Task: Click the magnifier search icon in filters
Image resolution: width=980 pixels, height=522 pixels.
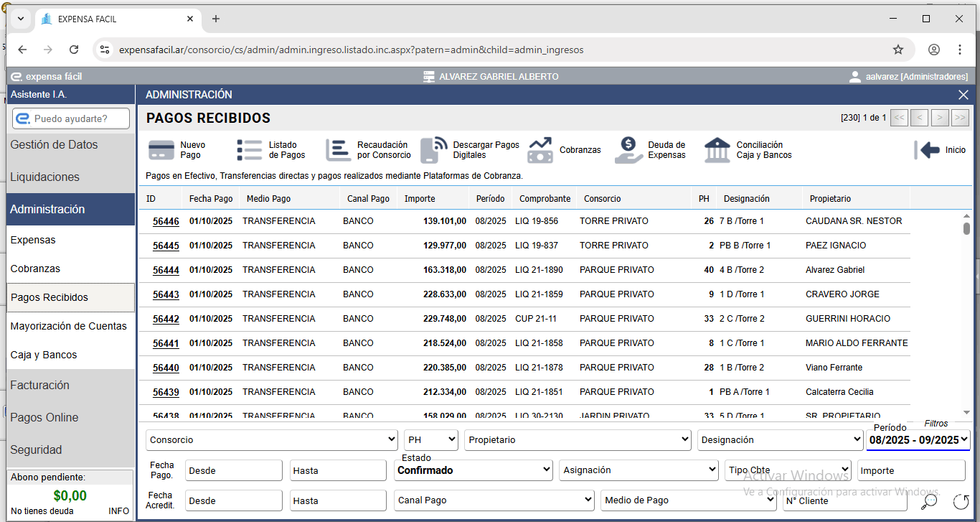Action: coord(930,501)
